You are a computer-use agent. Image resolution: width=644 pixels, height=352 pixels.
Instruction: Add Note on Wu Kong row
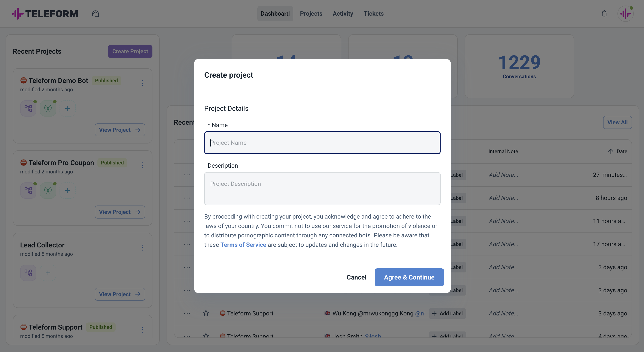tap(504, 313)
